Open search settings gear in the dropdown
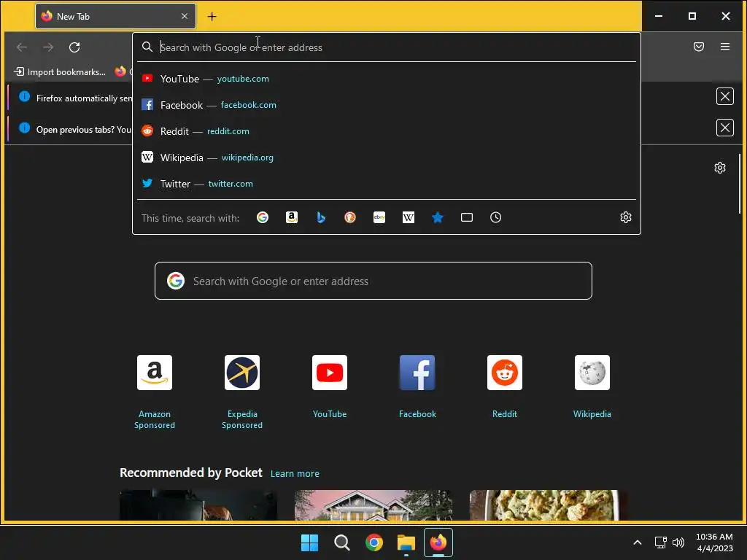This screenshot has height=560, width=747. click(x=625, y=217)
